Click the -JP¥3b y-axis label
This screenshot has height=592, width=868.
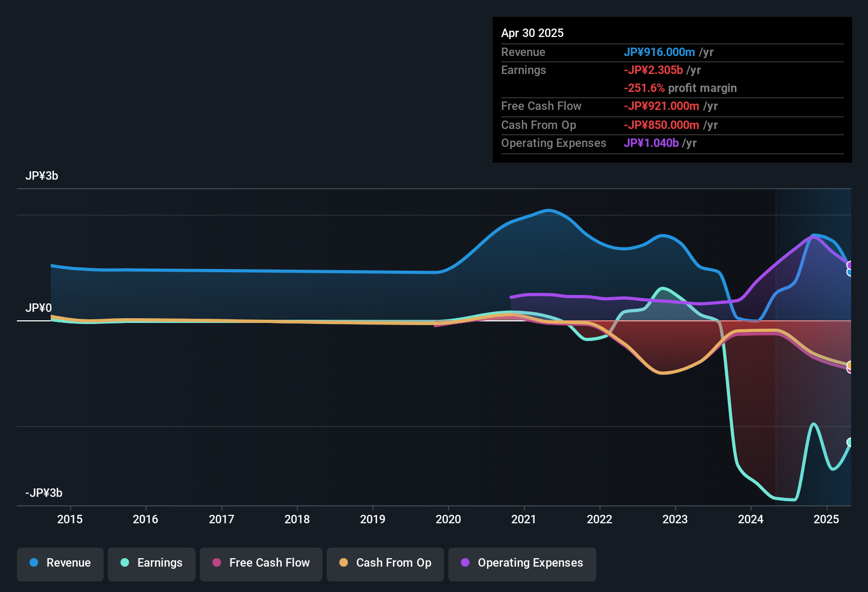click(44, 493)
